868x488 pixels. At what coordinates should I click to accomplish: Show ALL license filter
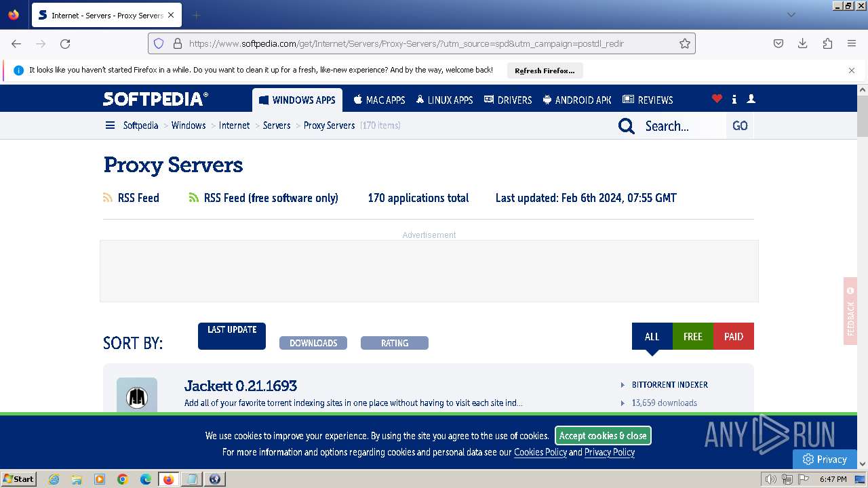[x=652, y=336]
